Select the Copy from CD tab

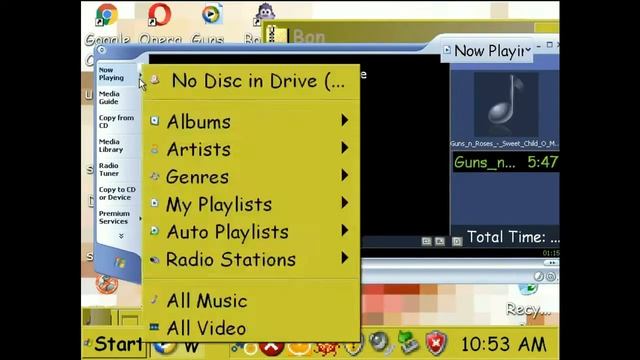117,122
